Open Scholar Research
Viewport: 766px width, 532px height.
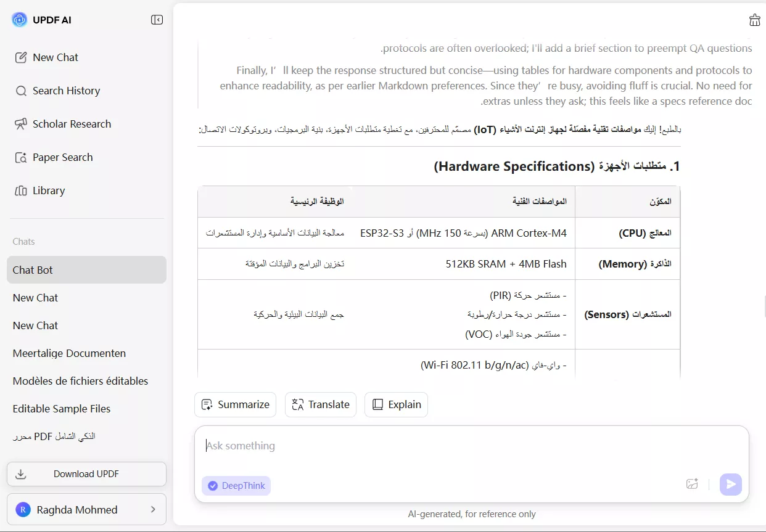click(x=72, y=124)
